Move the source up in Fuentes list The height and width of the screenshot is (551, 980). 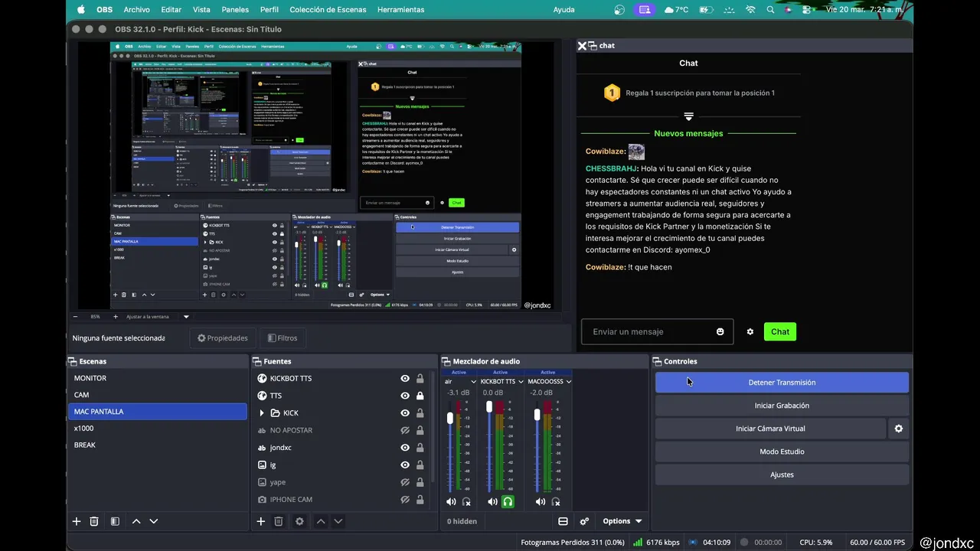pyautogui.click(x=321, y=521)
